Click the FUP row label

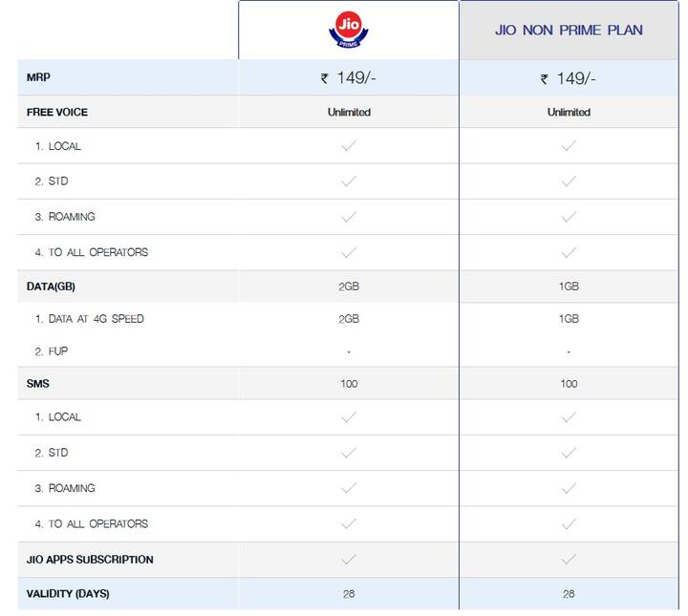pyautogui.click(x=52, y=351)
